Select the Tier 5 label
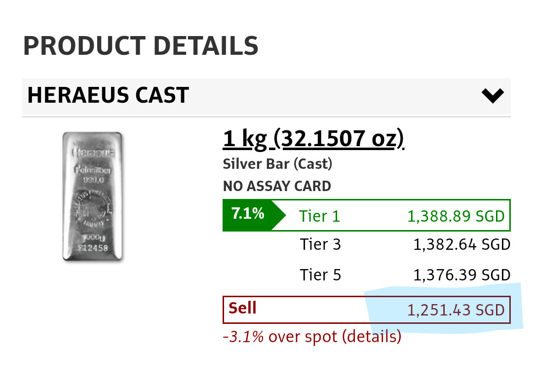533x392 pixels. pos(320,274)
